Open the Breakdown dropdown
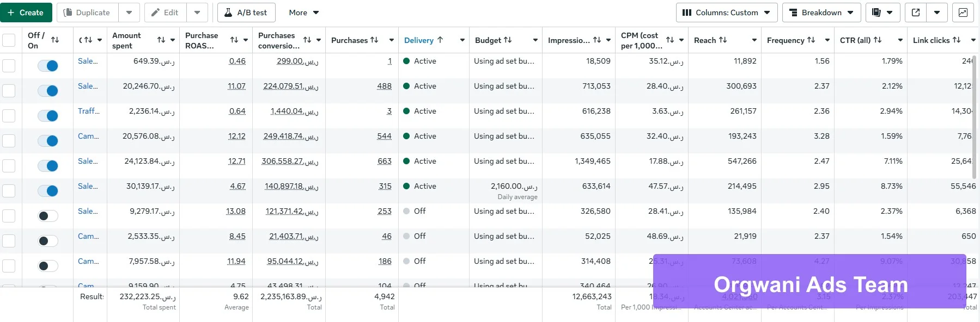Screen dimensions: 980x322 pos(821,13)
